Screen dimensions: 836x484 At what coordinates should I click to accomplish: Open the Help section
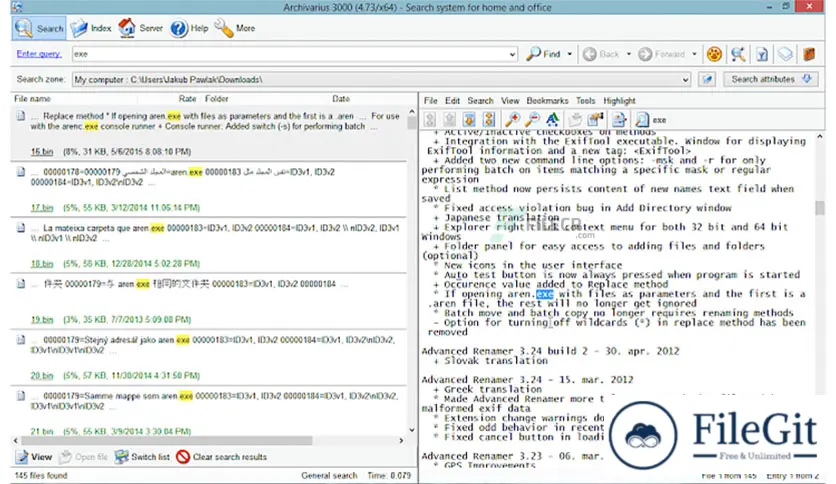point(189,28)
